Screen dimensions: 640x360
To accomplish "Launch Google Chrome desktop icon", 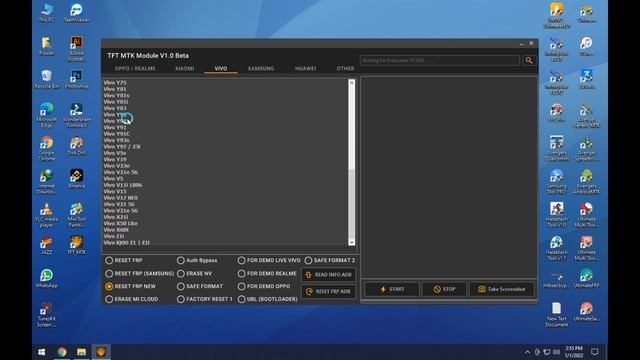I will (x=47, y=148).
